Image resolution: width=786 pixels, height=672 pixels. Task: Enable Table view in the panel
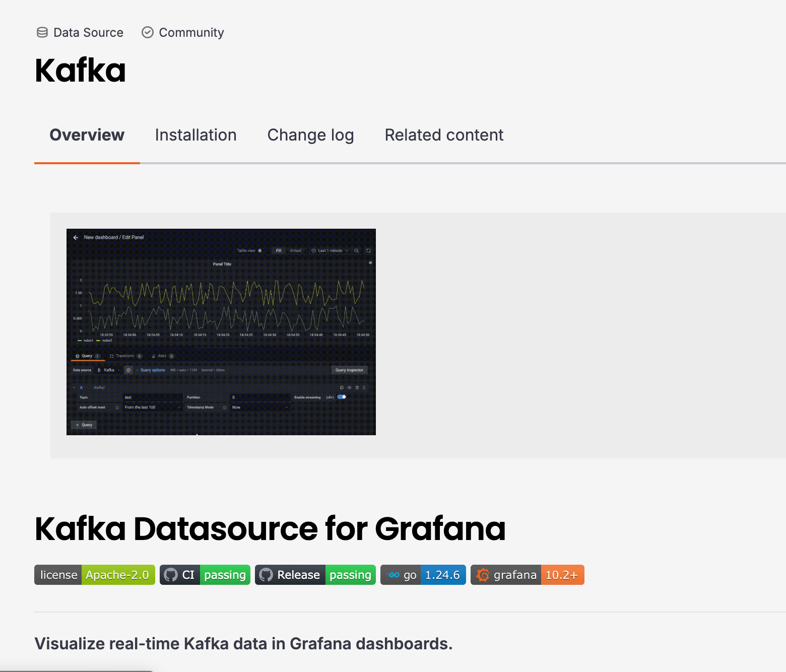260,250
